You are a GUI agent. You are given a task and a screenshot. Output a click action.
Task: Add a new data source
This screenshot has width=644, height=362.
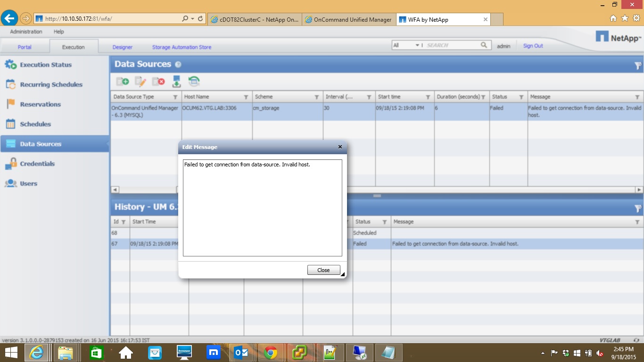click(x=123, y=81)
